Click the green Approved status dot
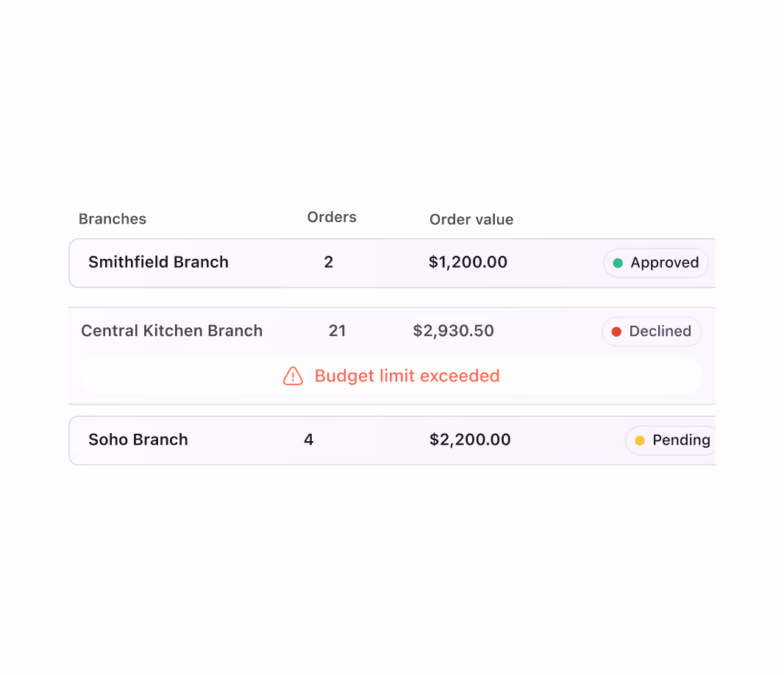Screen dimensions: 784x675 point(618,263)
